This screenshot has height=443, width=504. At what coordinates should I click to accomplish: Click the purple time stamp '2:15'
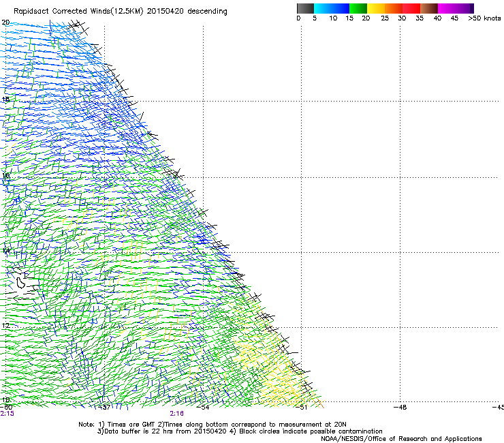7,414
